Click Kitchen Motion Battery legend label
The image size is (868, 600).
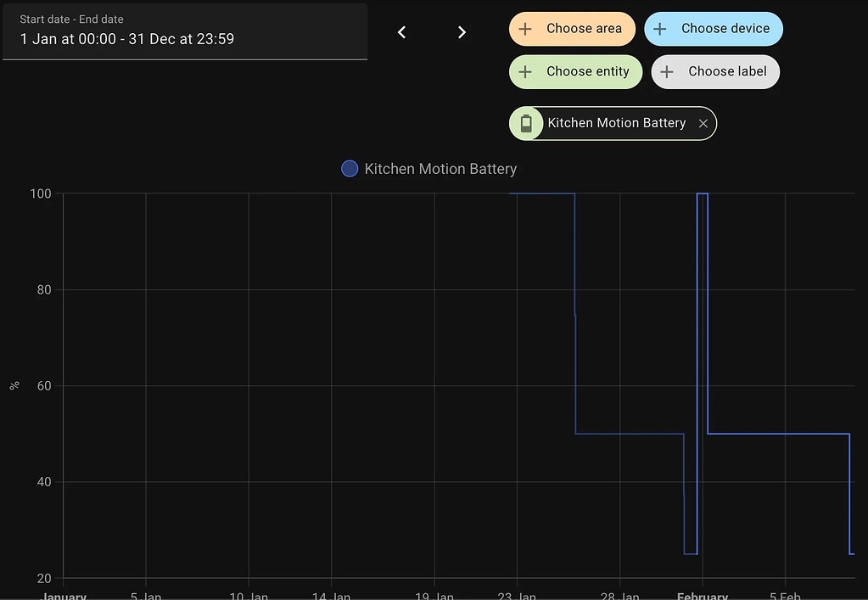pos(440,169)
